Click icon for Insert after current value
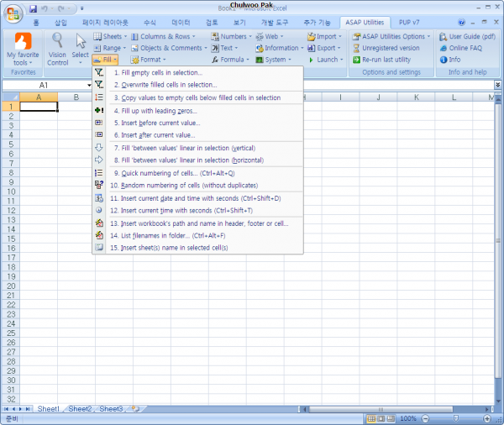The width and height of the screenshot is (504, 425). pos(99,134)
